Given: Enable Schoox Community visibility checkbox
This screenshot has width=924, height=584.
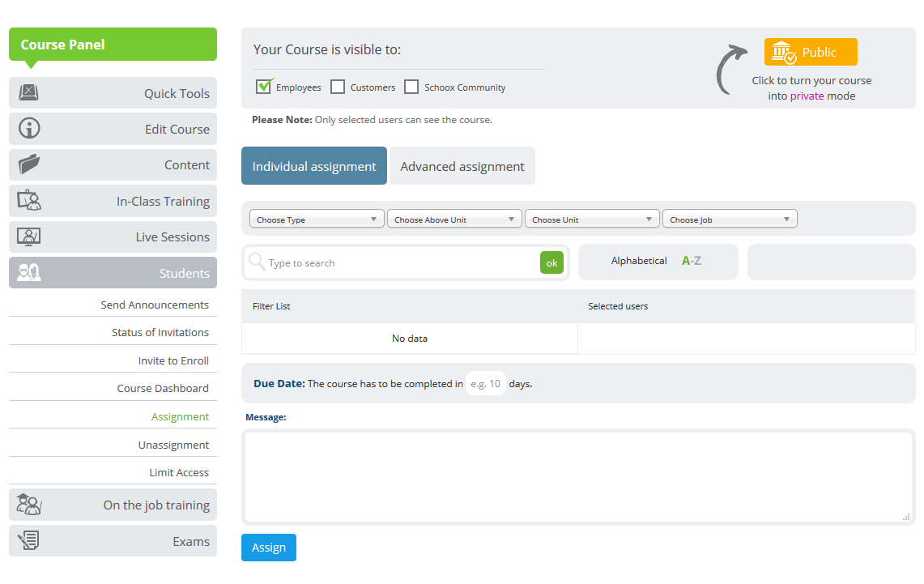Looking at the screenshot, I should point(411,87).
